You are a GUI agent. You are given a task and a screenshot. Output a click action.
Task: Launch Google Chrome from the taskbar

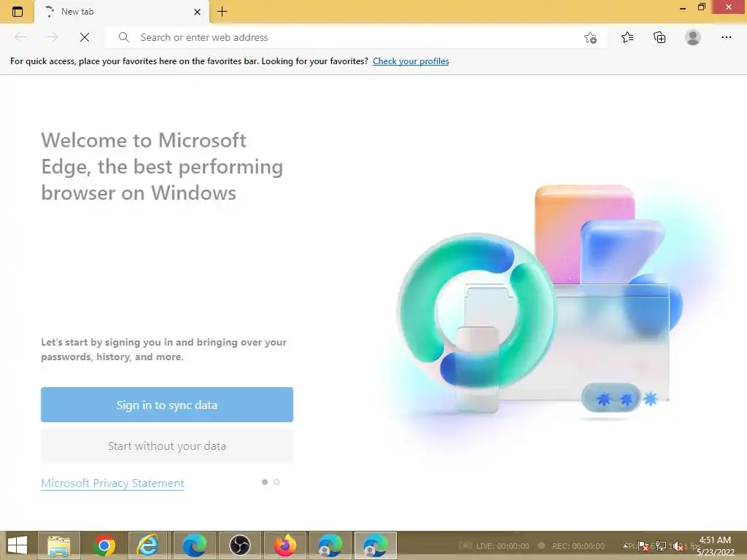(104, 545)
